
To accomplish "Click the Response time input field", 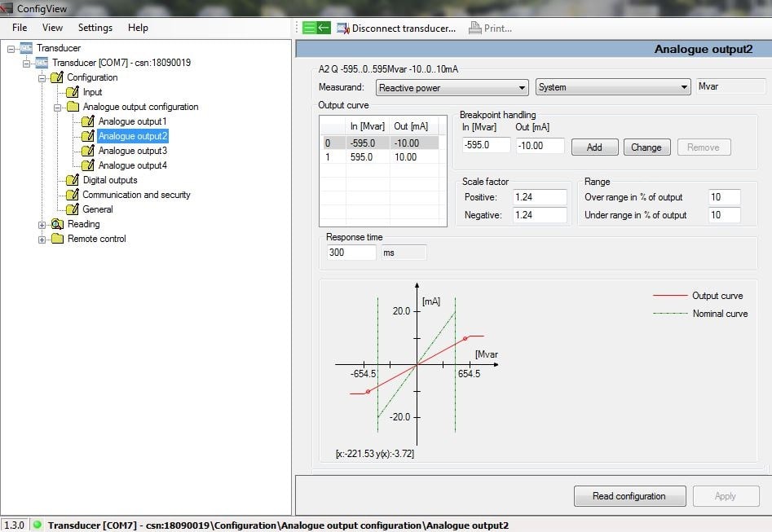I will pyautogui.click(x=351, y=253).
